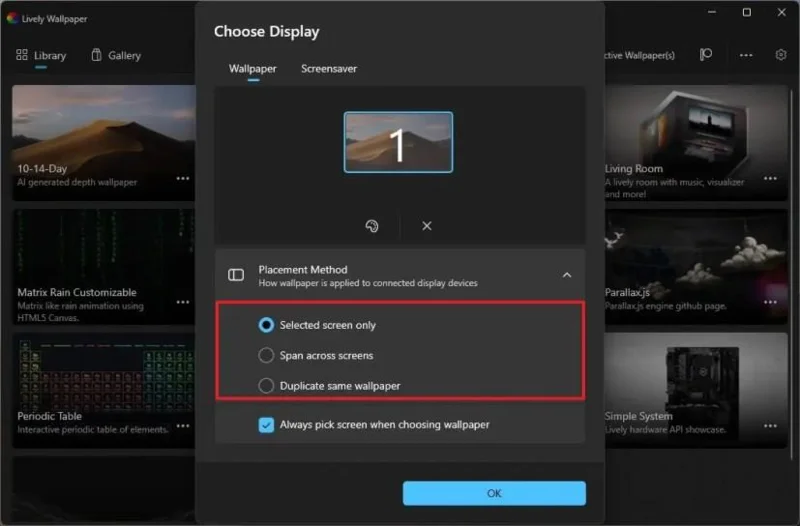Open the Patreon support icon

click(x=706, y=55)
